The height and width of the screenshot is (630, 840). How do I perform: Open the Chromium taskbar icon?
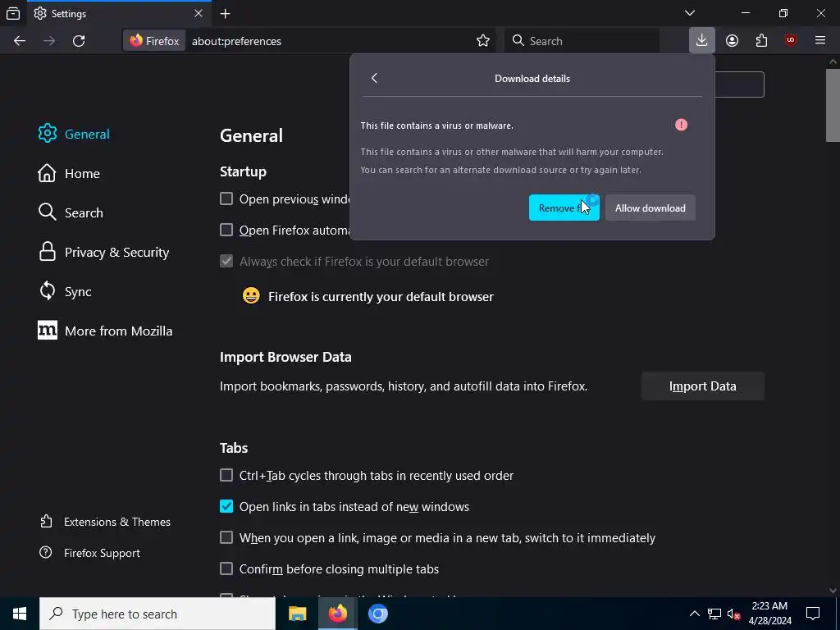click(x=377, y=614)
